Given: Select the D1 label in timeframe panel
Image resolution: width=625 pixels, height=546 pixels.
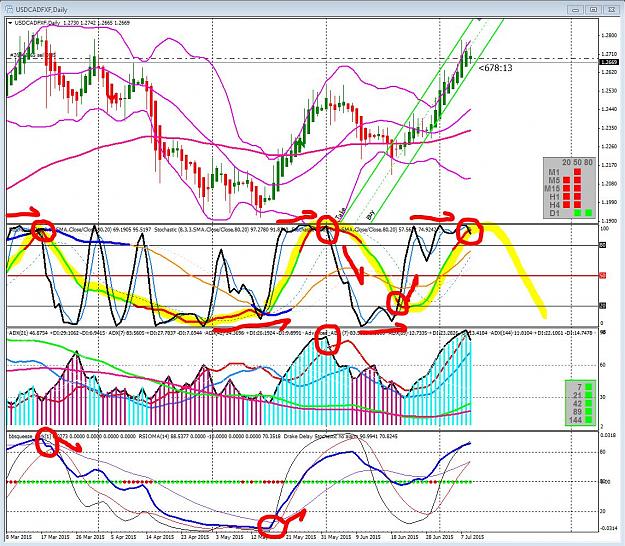Looking at the screenshot, I should coord(554,213).
